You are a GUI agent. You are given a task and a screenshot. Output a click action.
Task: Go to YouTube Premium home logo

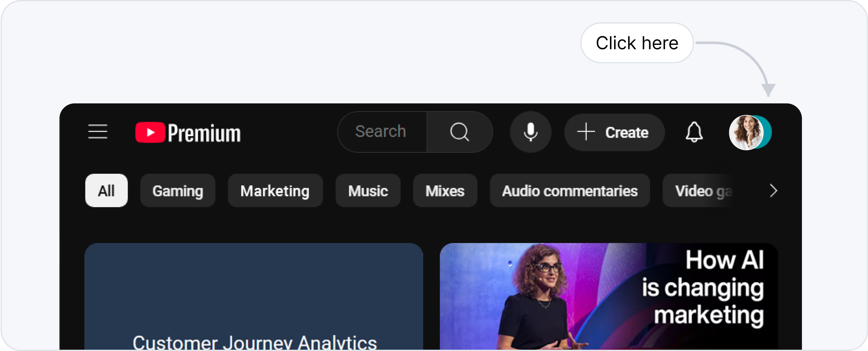(x=188, y=133)
